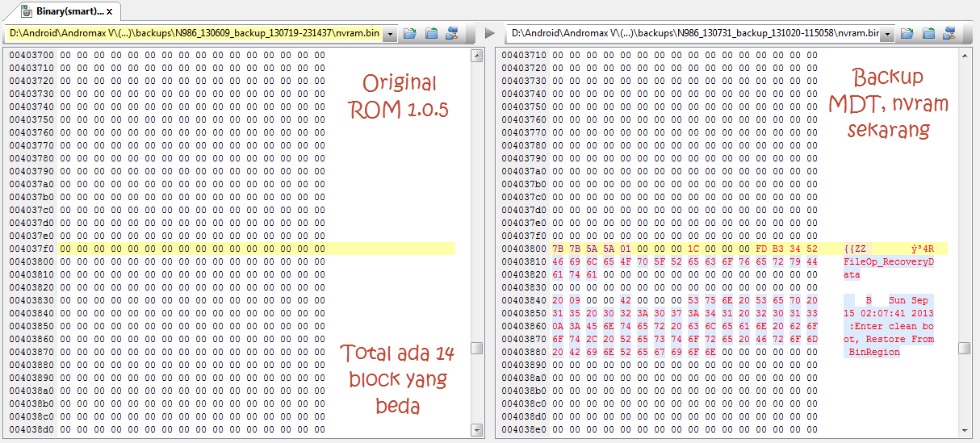Click the ASCII text '15 02:07:41 2013'

click(889, 313)
